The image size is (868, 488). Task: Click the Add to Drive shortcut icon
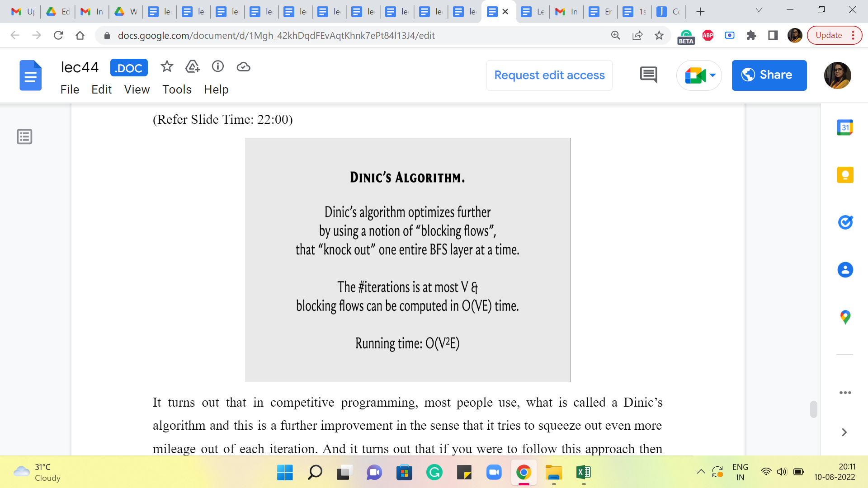(193, 67)
